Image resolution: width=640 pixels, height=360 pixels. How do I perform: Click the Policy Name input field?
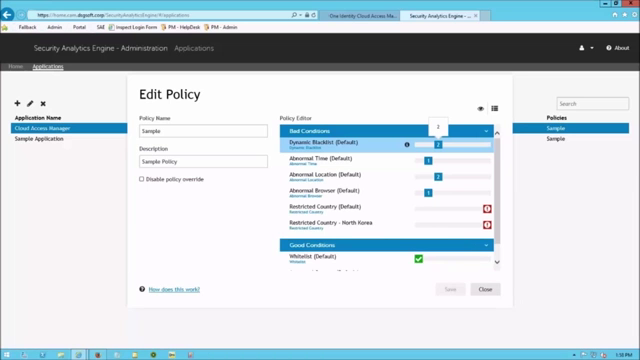(203, 131)
